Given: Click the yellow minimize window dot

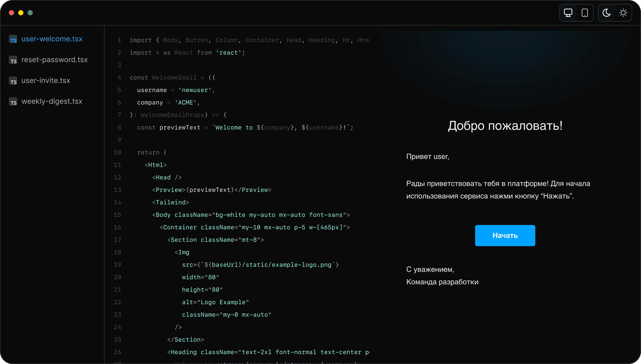Looking at the screenshot, I should [x=21, y=13].
